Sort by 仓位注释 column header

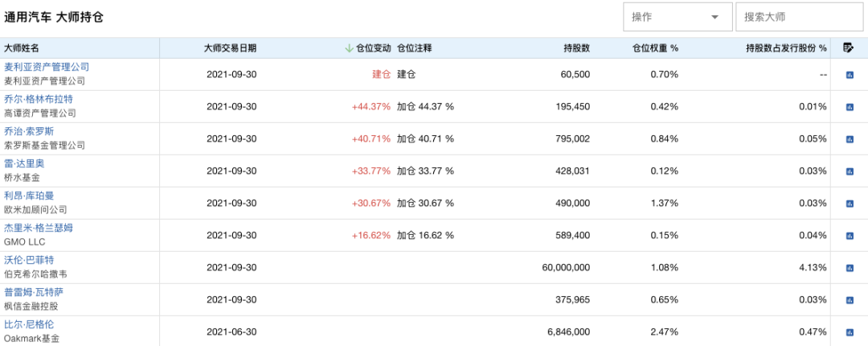[414, 48]
